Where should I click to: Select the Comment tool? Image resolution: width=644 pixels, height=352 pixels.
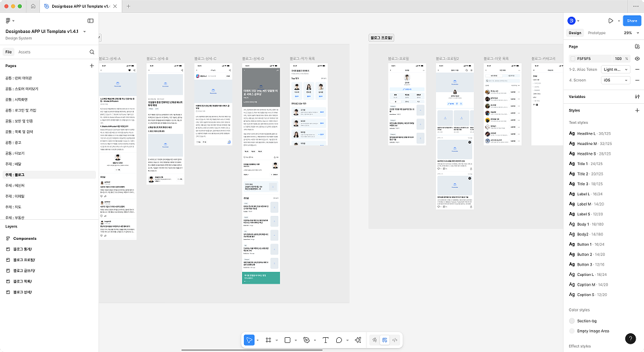pyautogui.click(x=339, y=340)
